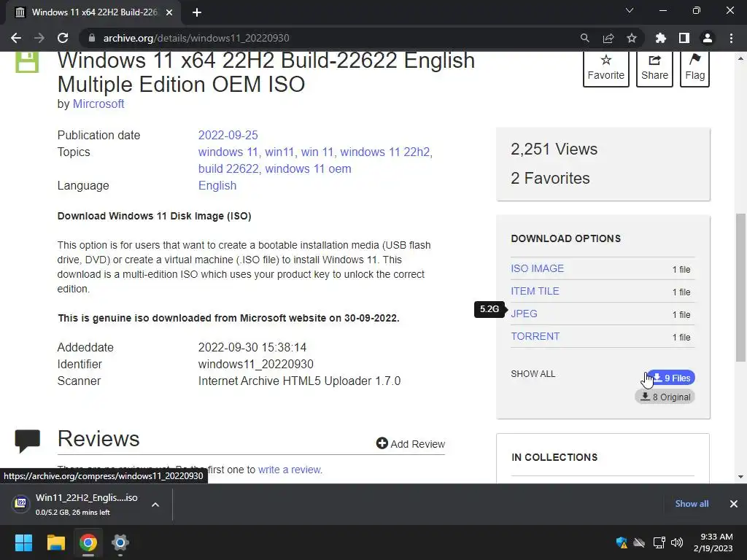Viewport: 747px width, 560px height.
Task: Click the volume speaker tray icon
Action: pyautogui.click(x=676, y=542)
